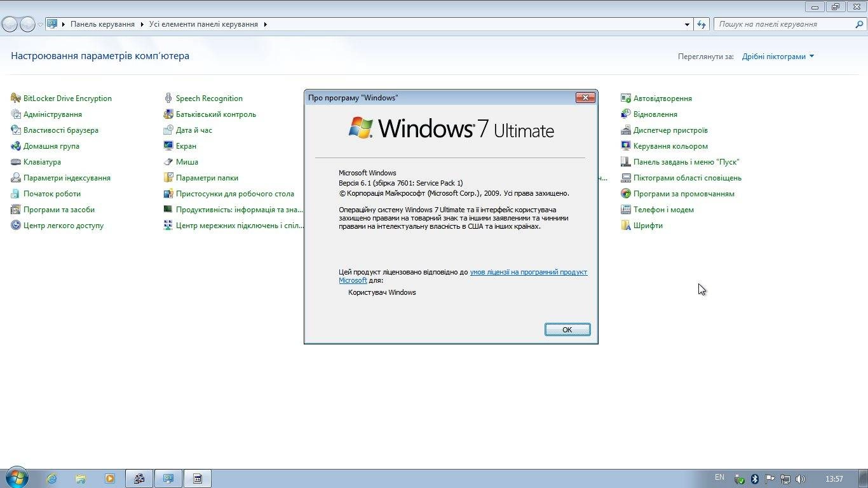Open Дата й час icon

[x=168, y=130]
